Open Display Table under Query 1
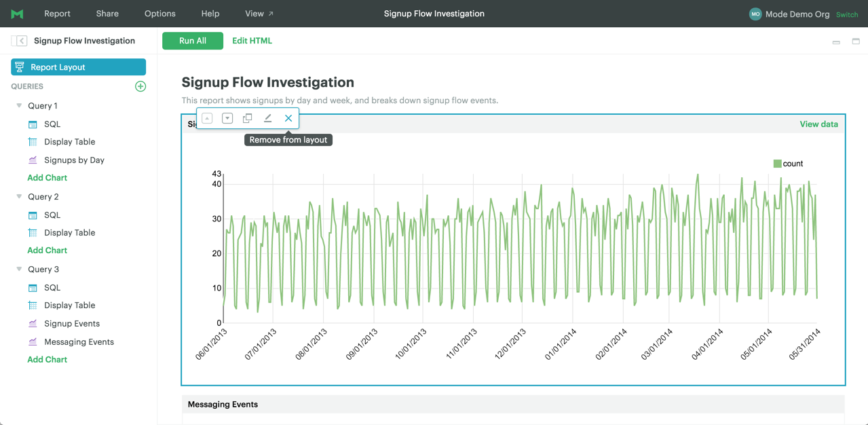This screenshot has height=425, width=868. [69, 142]
